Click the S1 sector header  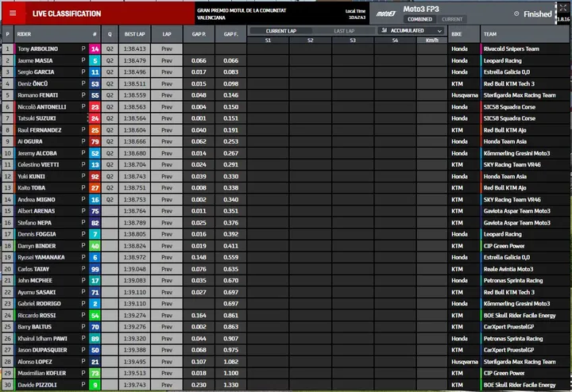(x=269, y=40)
